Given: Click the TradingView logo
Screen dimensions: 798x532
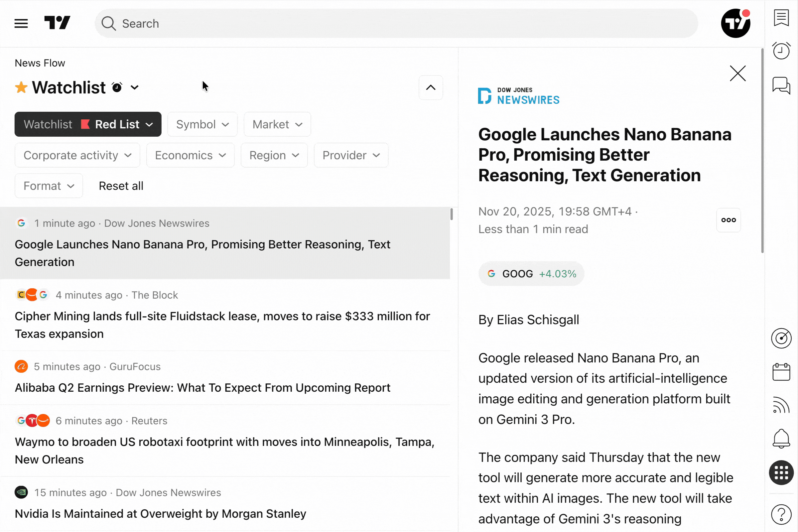Looking at the screenshot, I should (57, 23).
